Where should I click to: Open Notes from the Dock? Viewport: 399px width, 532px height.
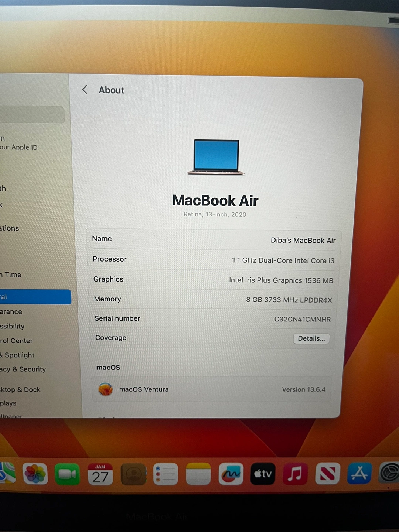click(198, 474)
